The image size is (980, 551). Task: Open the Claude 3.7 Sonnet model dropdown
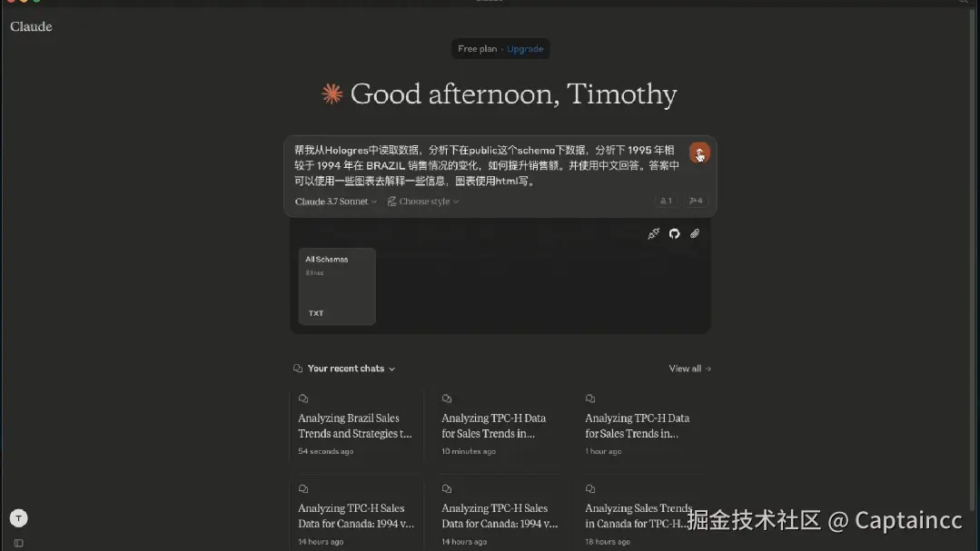click(x=336, y=202)
